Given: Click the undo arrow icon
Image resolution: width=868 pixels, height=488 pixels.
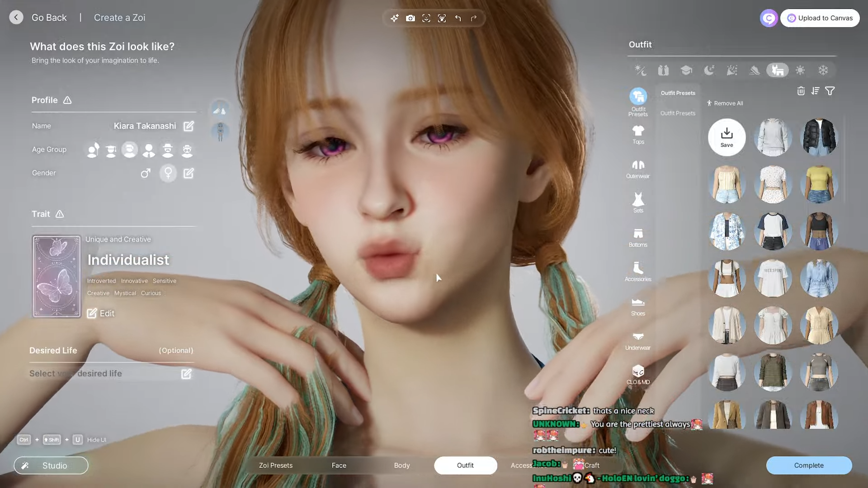Looking at the screenshot, I should click(458, 18).
